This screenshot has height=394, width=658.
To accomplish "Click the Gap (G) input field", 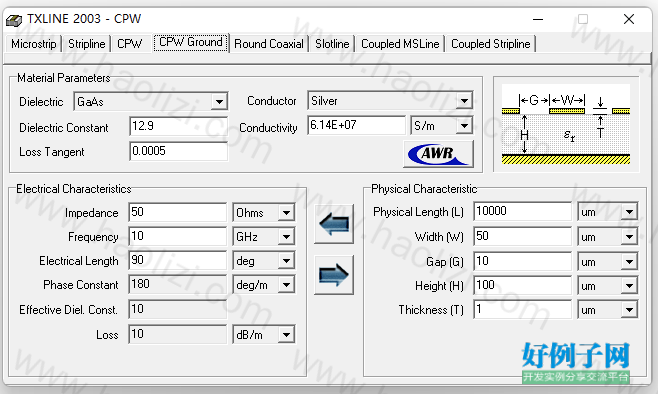I will coord(522,261).
